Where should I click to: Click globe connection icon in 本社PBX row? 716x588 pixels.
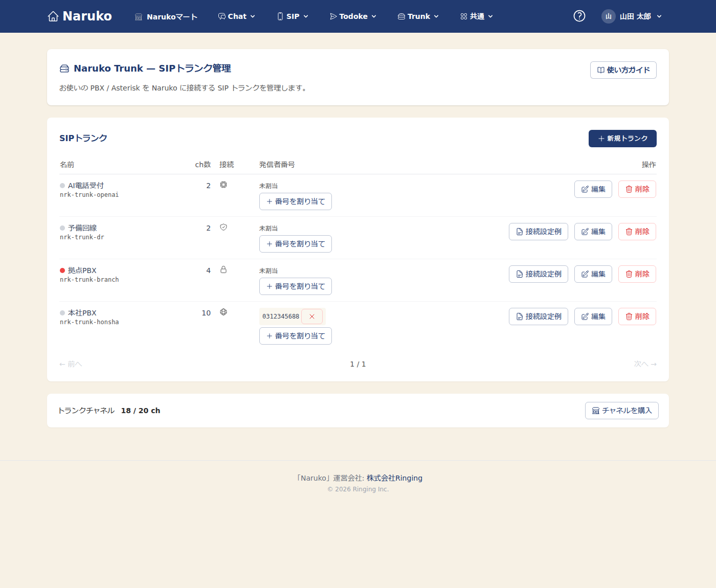[223, 312]
